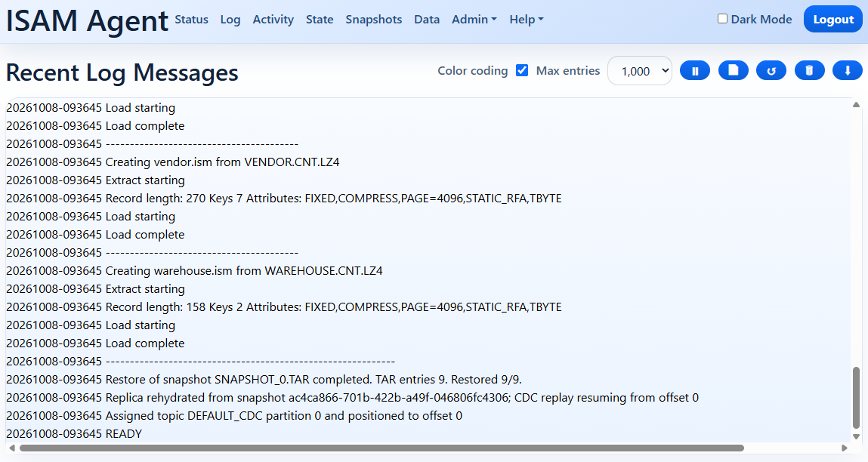
Task: Click the blank page document button
Action: pos(734,71)
